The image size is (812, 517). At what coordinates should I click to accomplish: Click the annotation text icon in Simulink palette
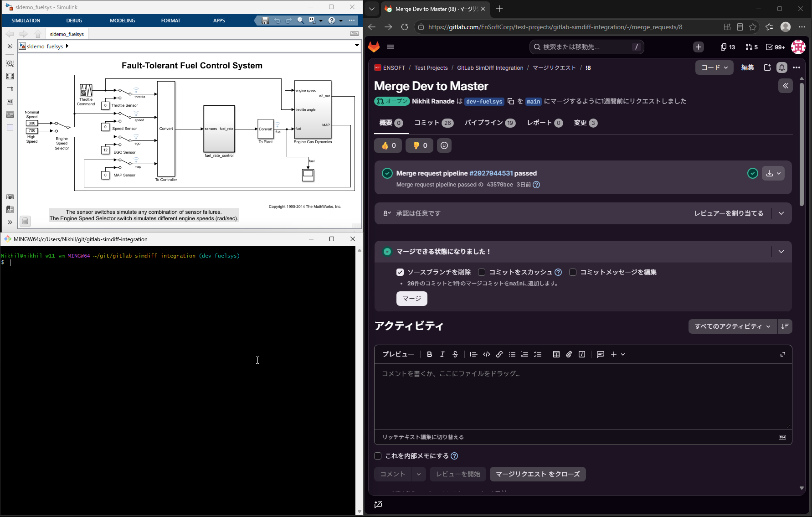coord(10,102)
